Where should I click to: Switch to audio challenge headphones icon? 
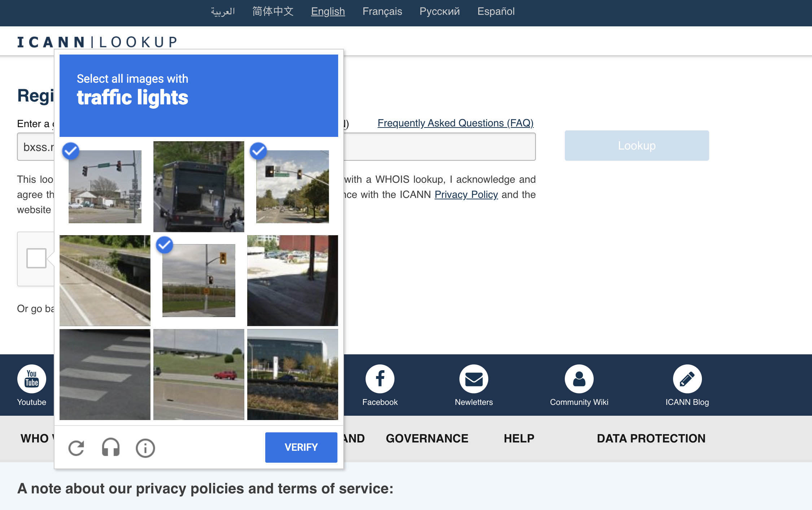[x=110, y=448]
